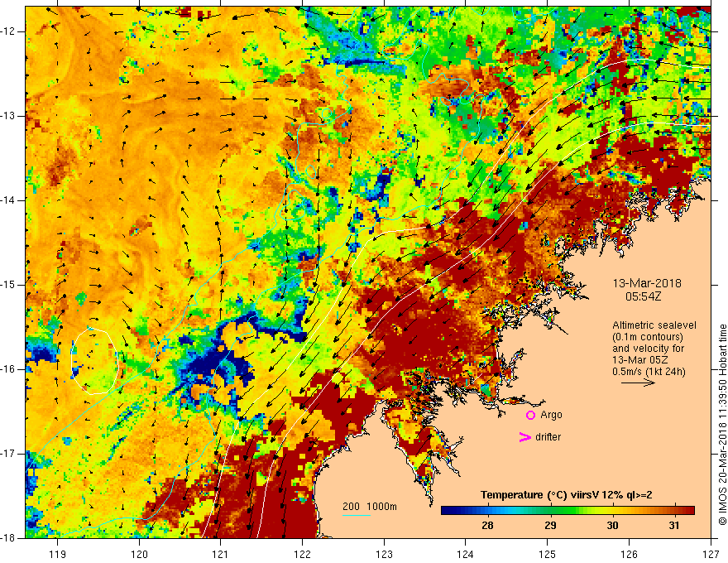
Task: Click the temperature color bar
Action: [568, 511]
